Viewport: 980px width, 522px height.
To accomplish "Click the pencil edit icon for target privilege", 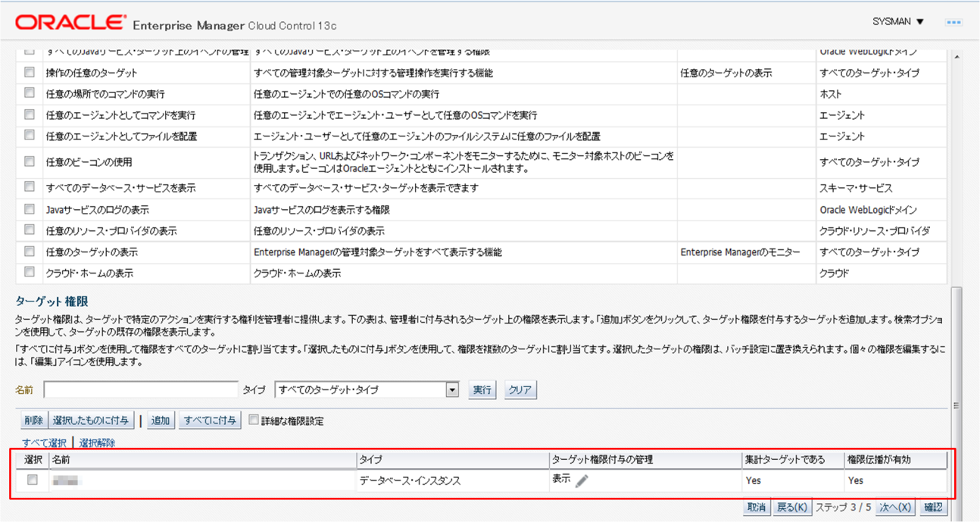I will (x=582, y=481).
